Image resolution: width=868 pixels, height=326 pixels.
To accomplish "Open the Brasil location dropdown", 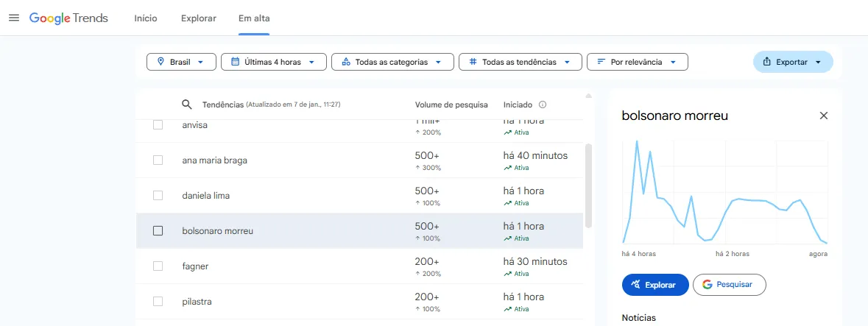I will click(181, 62).
